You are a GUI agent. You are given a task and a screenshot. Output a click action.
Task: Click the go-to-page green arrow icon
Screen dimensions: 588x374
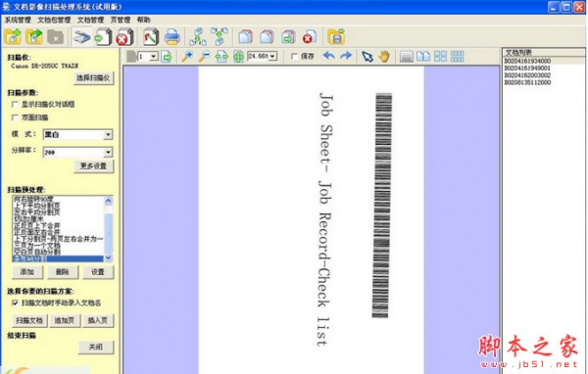(x=167, y=57)
